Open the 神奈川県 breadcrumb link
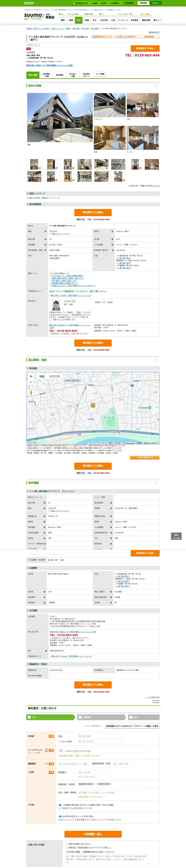The width and height of the screenshot is (186, 868). (x=76, y=29)
